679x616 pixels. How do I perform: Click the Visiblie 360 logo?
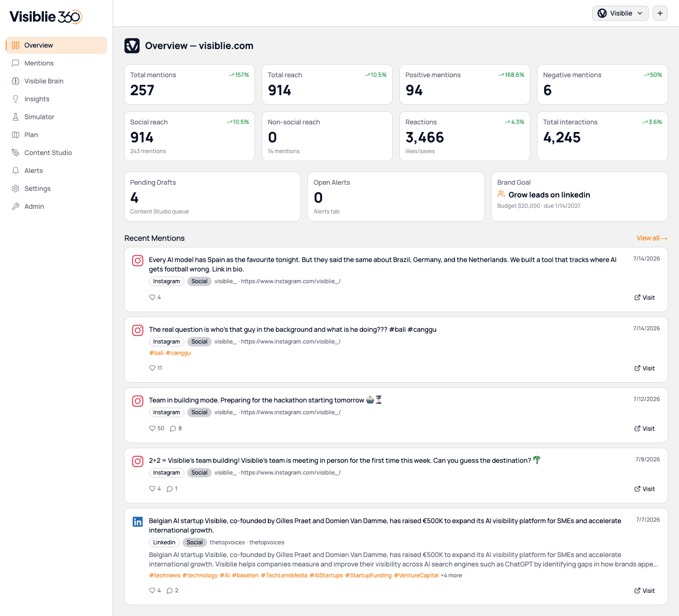pos(46,16)
